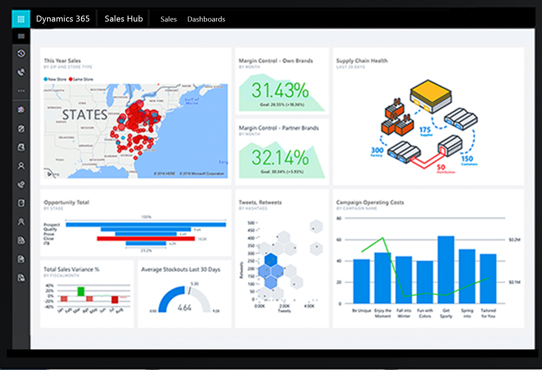Select the Fun with Colors campaign bar
Screen dimensions: 542x370
point(425,282)
